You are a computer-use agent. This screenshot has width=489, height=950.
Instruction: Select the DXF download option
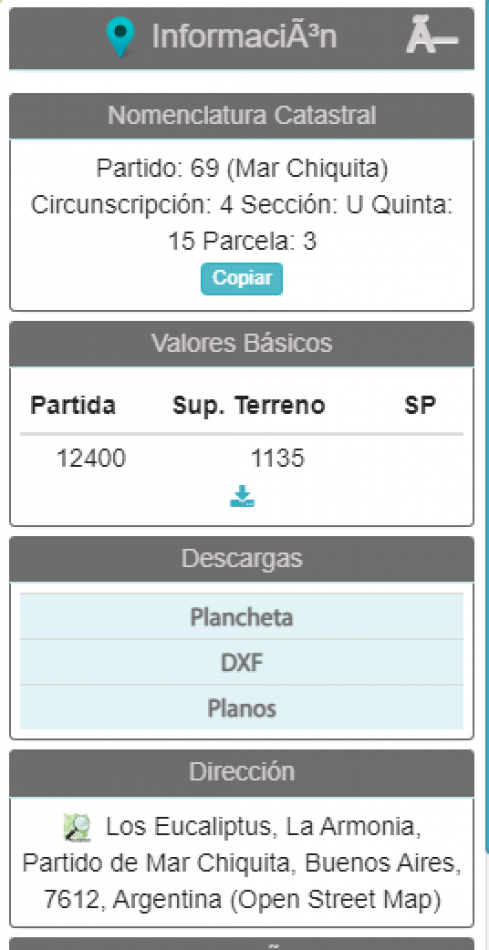point(242,662)
